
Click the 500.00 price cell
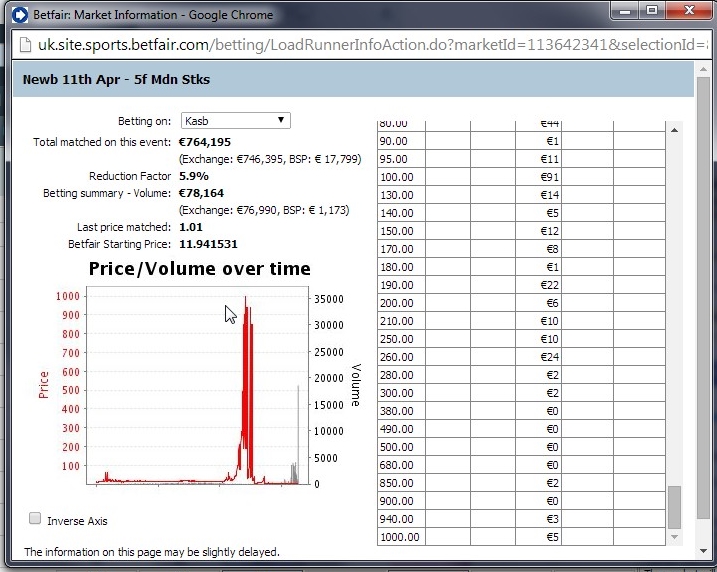pyautogui.click(x=401, y=447)
